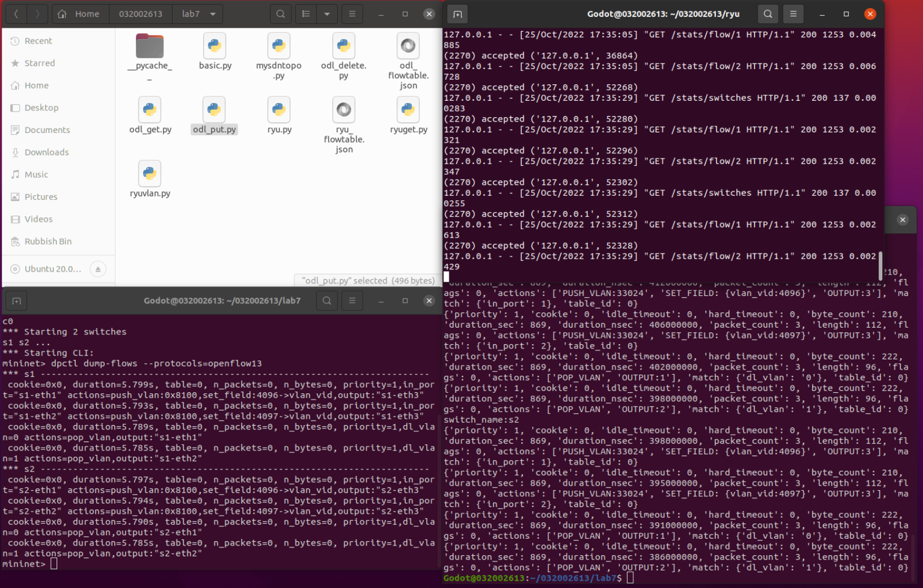
Task: Open the file manager hamburger menu
Action: (x=352, y=14)
